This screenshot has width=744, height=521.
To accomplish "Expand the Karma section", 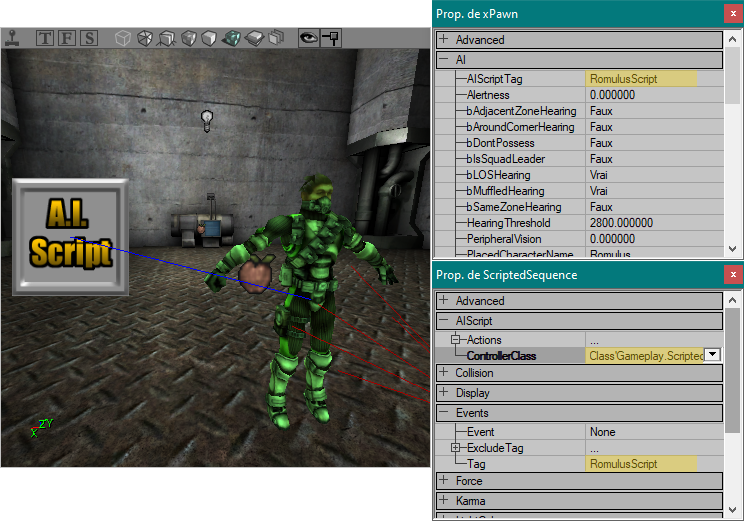I will (x=444, y=500).
